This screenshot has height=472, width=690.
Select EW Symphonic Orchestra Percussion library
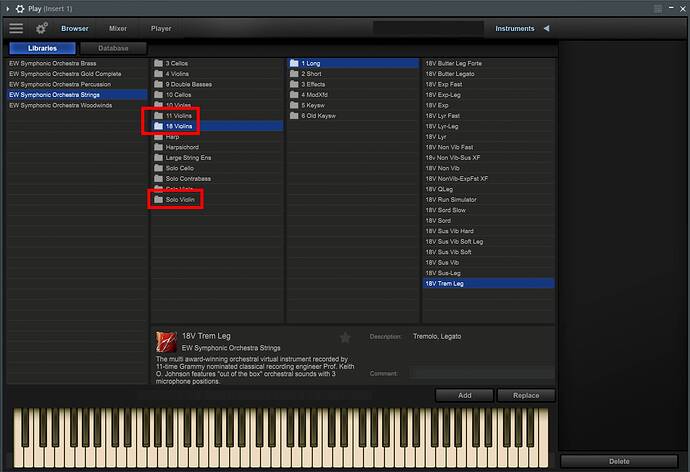tap(77, 84)
